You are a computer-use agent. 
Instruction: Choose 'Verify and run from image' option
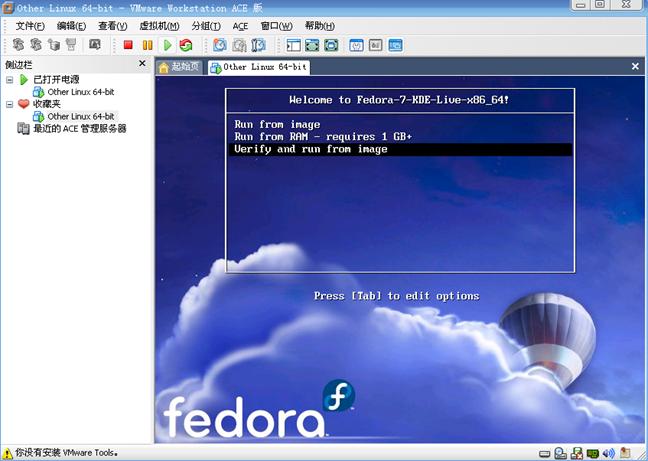[400, 150]
